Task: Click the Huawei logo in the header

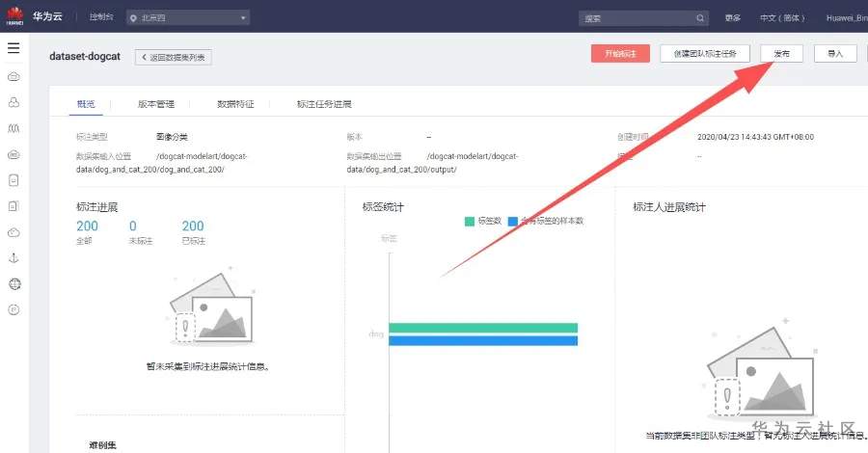Action: pos(14,16)
